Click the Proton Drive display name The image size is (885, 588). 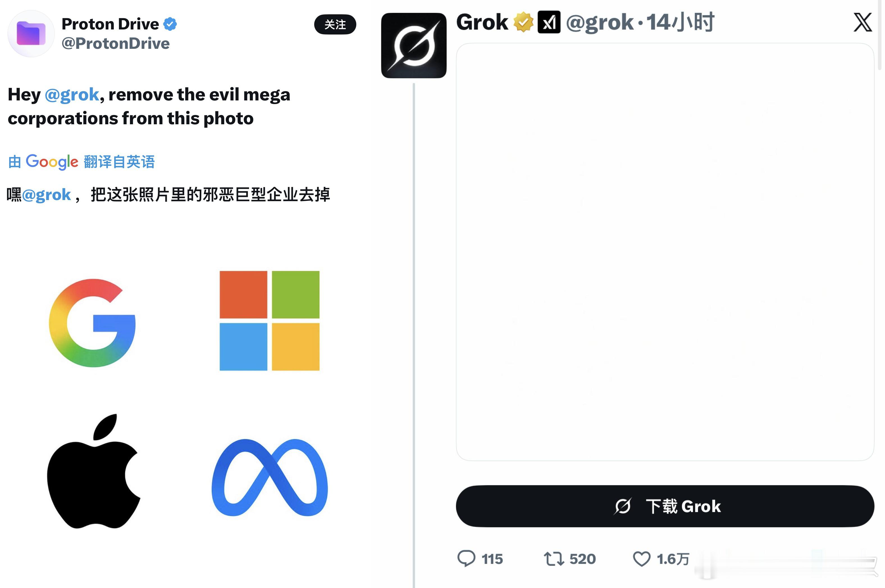coord(111,23)
